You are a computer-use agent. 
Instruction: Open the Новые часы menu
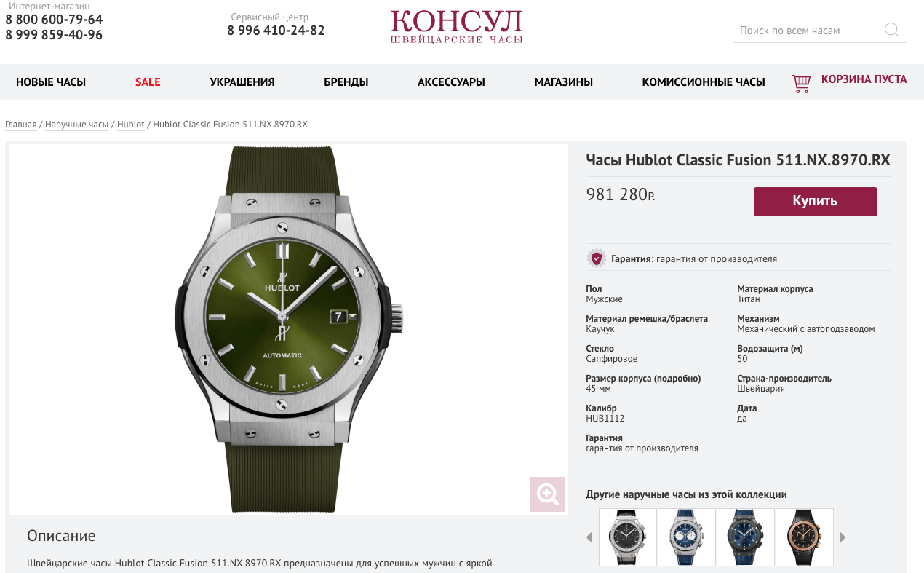(x=51, y=82)
